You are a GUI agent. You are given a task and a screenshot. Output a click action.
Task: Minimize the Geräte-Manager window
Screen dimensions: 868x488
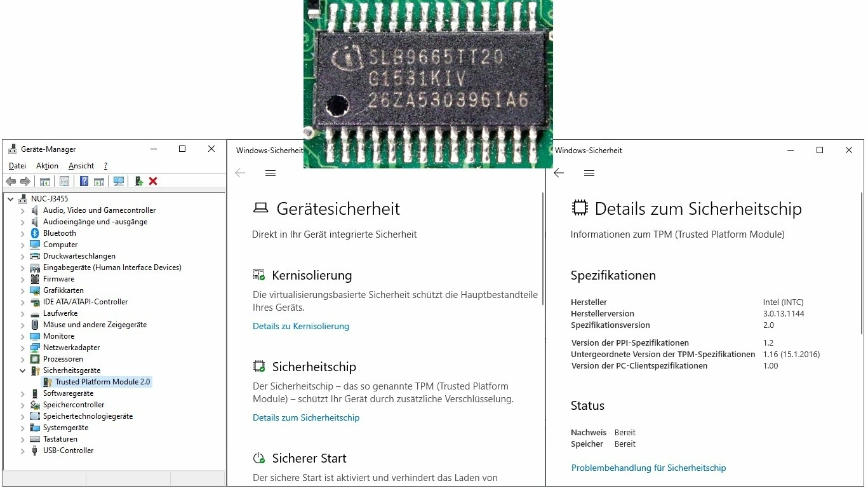pyautogui.click(x=154, y=149)
